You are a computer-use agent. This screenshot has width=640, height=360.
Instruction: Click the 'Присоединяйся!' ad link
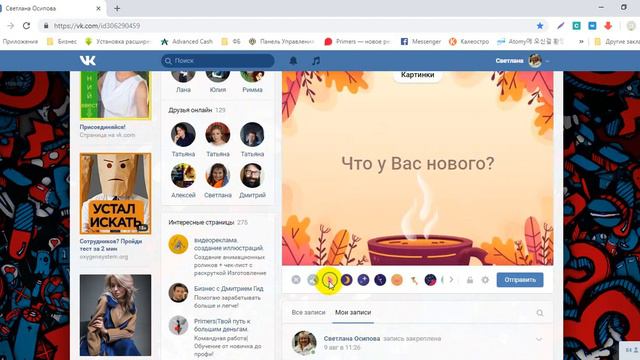point(102,127)
